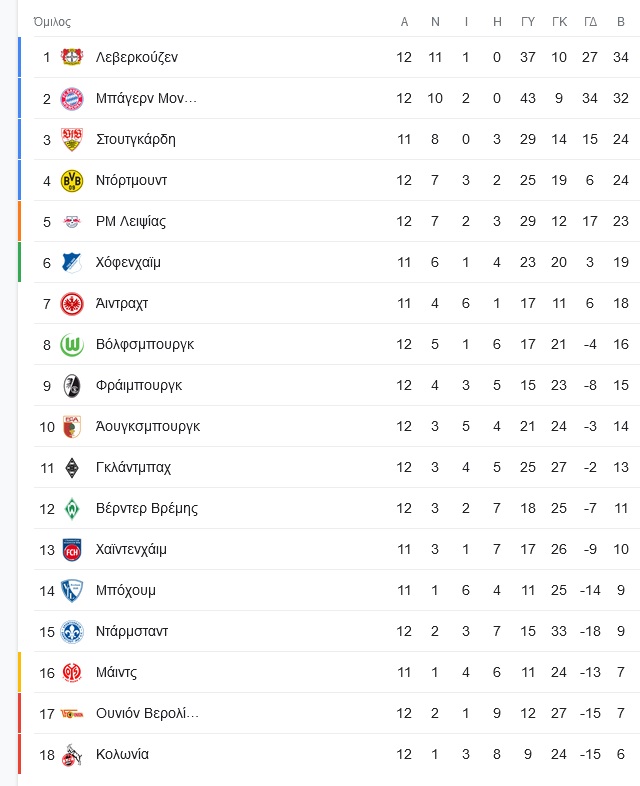Click the RB Leipzig logo

click(x=72, y=222)
